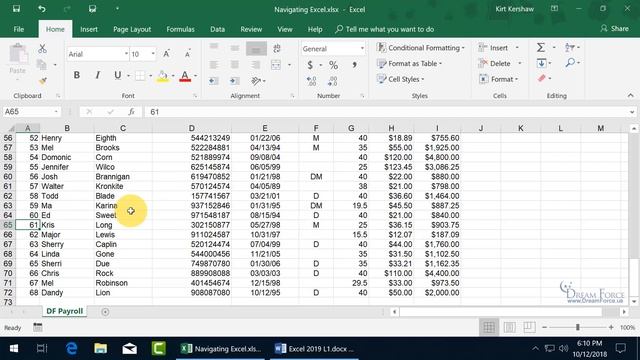Increase the indent
This screenshot has width=640, height=360.
point(235,81)
